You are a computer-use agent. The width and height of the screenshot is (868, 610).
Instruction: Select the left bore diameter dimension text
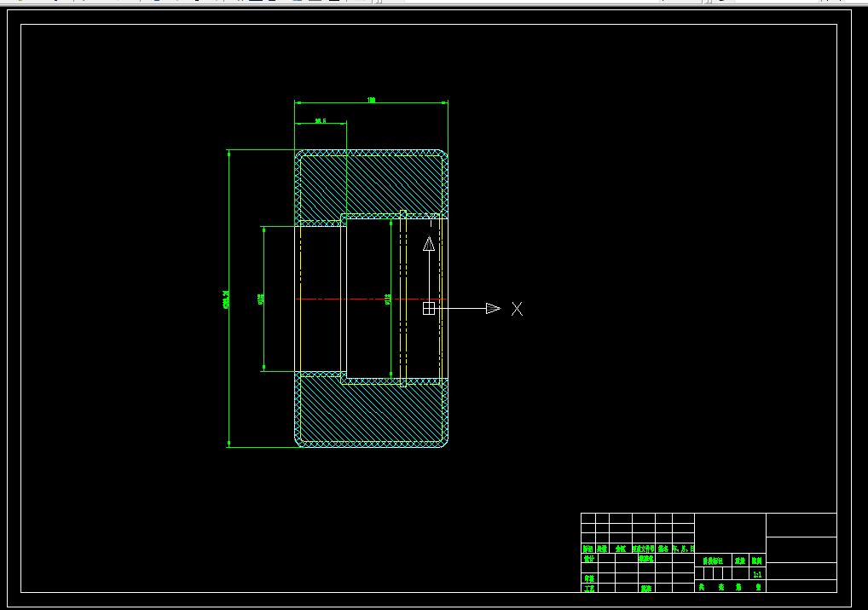[261, 299]
